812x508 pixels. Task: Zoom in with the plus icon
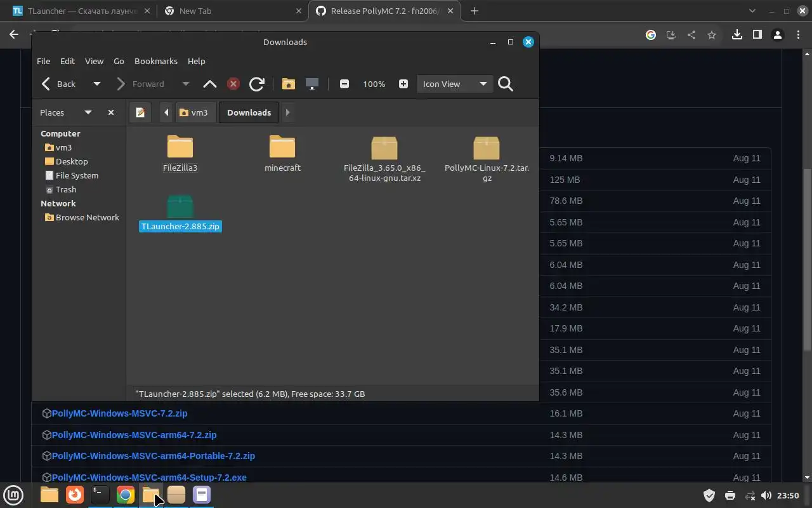(x=403, y=84)
